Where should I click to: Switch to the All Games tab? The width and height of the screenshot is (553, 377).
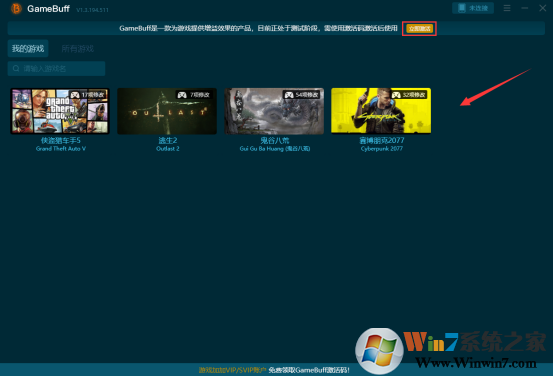(78, 48)
